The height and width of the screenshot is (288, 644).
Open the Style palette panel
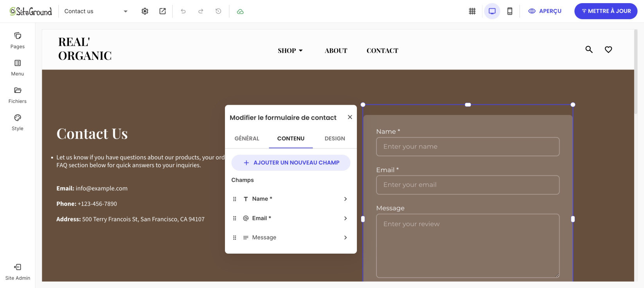(x=18, y=123)
